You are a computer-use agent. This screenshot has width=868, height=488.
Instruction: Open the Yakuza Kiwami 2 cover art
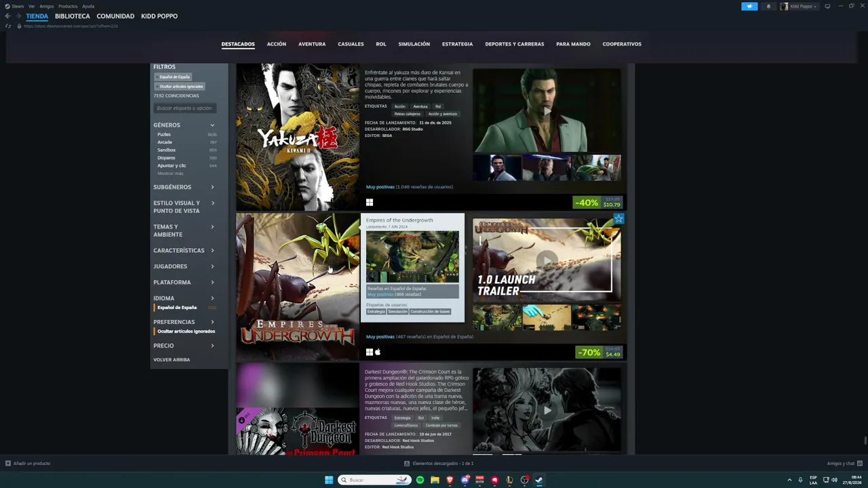pos(298,137)
